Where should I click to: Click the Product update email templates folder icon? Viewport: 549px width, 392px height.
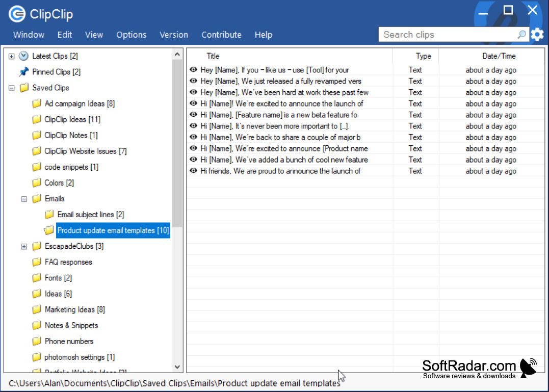tap(49, 230)
